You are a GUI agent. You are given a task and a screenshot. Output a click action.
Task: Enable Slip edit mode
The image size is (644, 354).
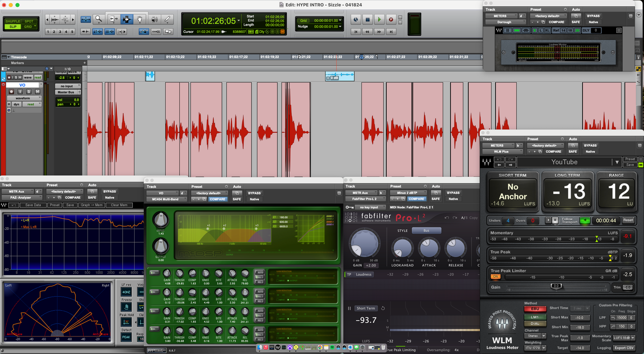coord(13,27)
